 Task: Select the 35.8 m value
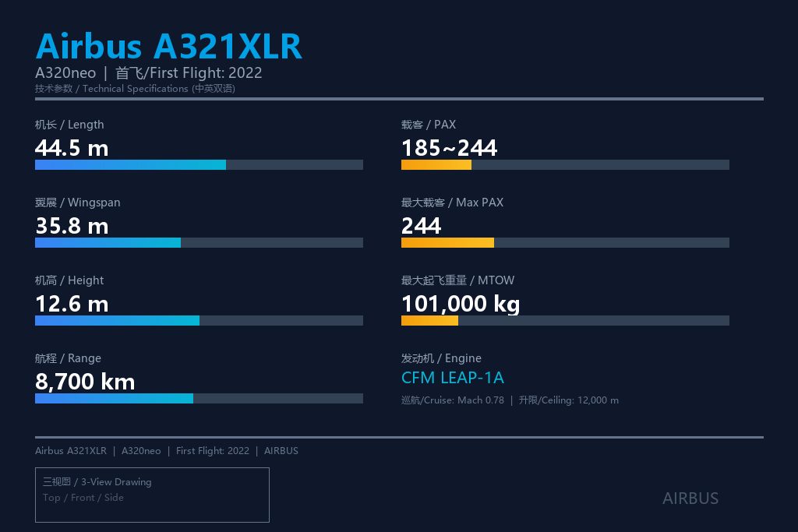point(72,226)
